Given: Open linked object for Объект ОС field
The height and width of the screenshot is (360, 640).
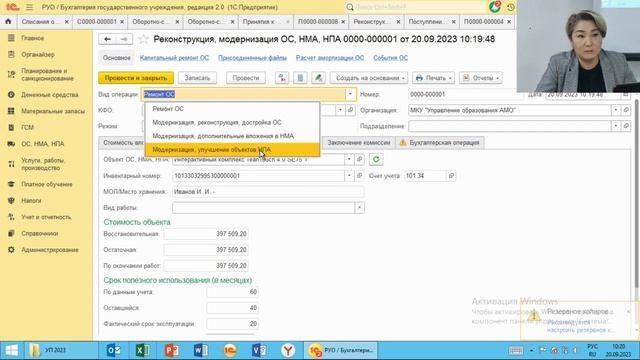Looking at the screenshot, I should 360,159.
